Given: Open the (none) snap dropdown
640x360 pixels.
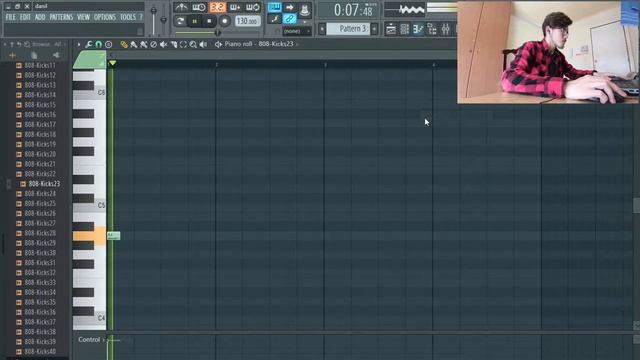Looking at the screenshot, I should [297, 31].
